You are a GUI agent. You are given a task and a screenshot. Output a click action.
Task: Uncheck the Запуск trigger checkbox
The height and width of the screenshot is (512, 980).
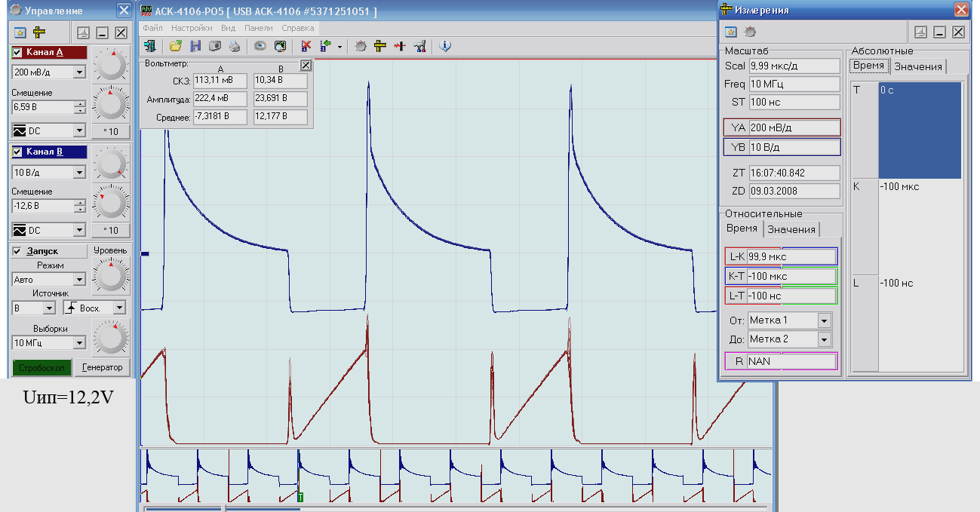18,252
